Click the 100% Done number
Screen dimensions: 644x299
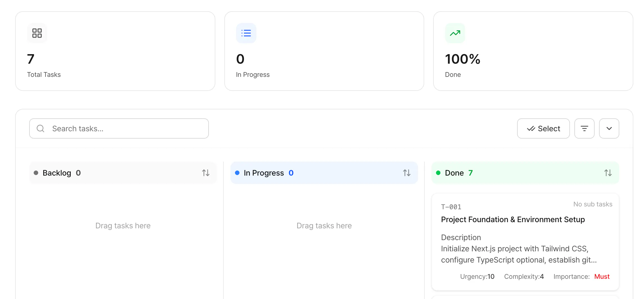coord(463,59)
